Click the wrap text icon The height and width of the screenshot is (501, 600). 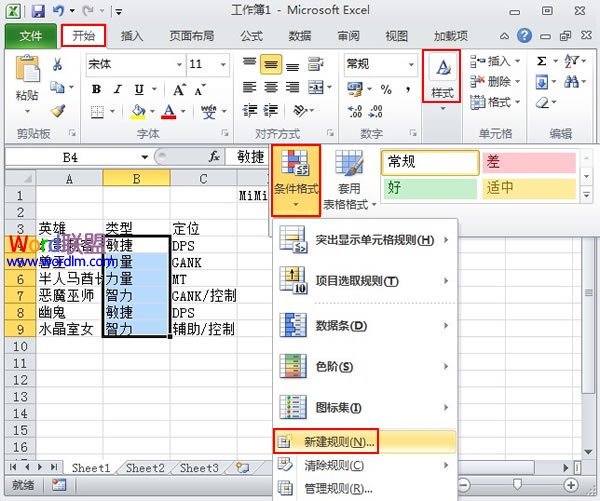click(x=315, y=64)
